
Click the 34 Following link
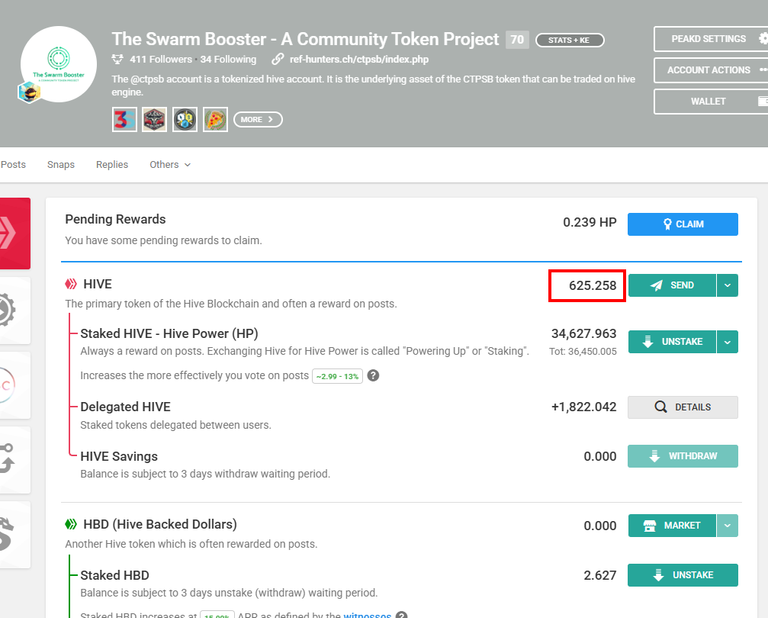pos(228,59)
